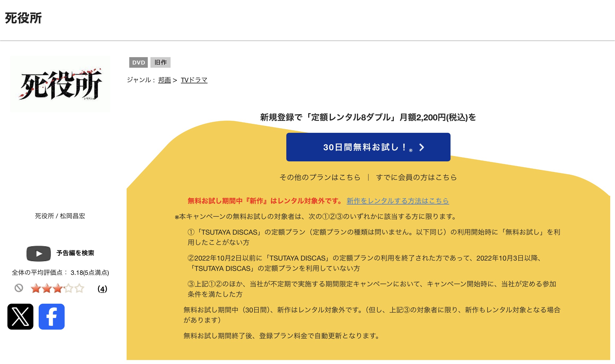Viewport: 615px width, 364px height.
Task: Click the 定額レンタル8ダブル 月額2,200円 headline
Action: (x=368, y=117)
